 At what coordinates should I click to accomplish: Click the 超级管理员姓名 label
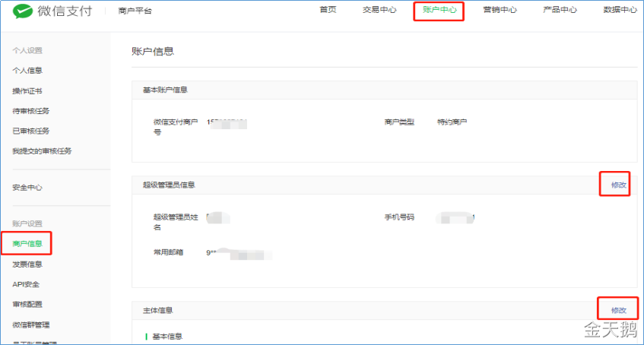click(176, 222)
